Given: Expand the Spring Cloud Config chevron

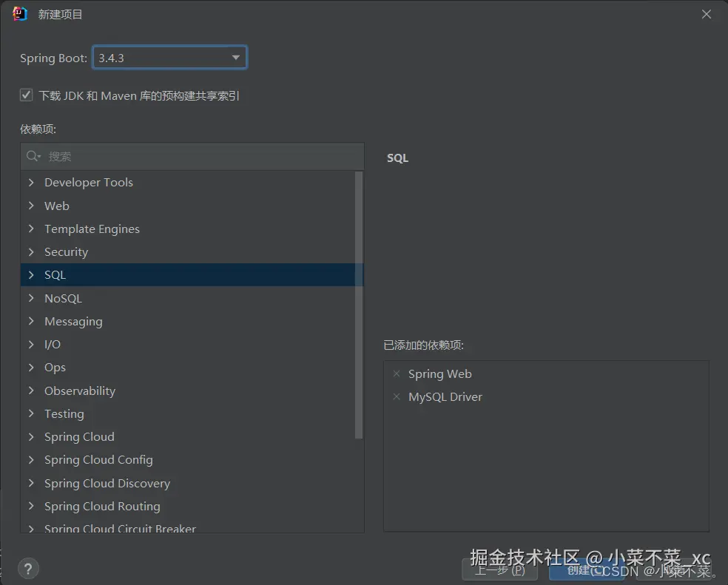Looking at the screenshot, I should (x=31, y=460).
